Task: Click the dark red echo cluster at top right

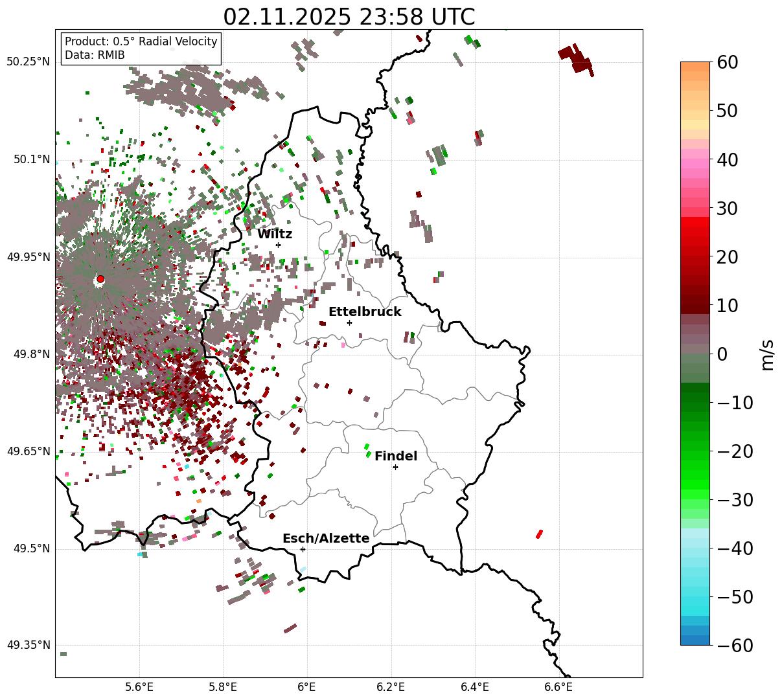Action: coord(577,60)
